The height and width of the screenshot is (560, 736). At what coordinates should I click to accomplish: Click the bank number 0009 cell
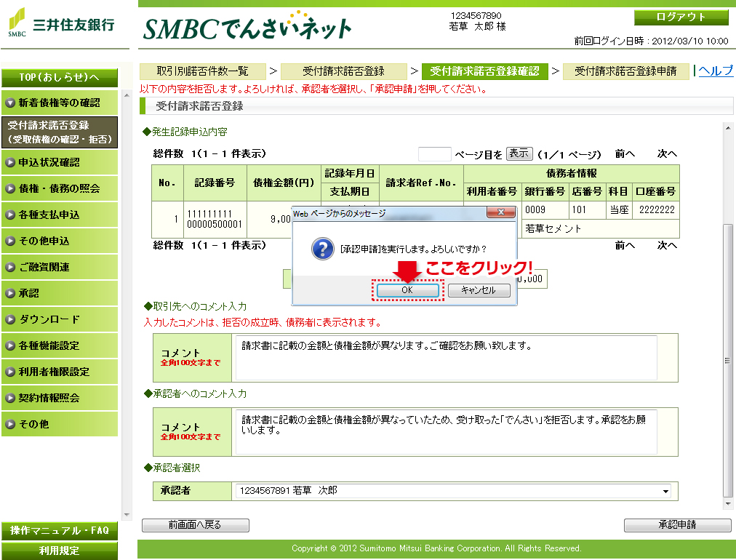click(545, 210)
